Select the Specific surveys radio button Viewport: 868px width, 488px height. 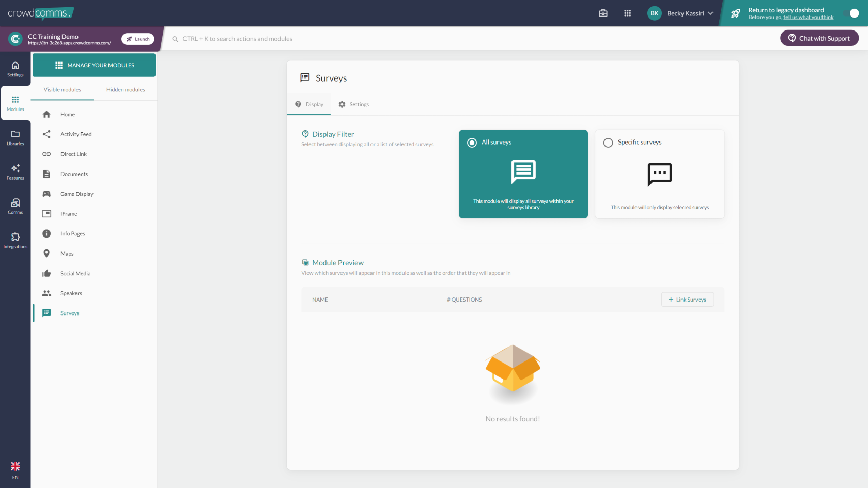tap(608, 143)
